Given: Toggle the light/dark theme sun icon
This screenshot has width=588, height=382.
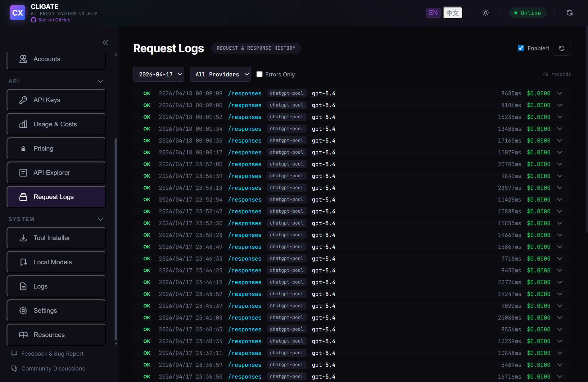Looking at the screenshot, I should [486, 13].
